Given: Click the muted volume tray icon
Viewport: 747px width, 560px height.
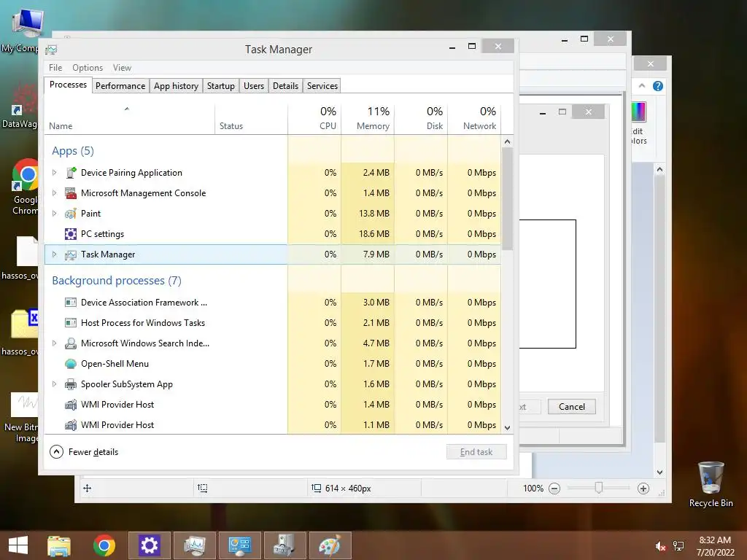Looking at the screenshot, I should point(660,546).
